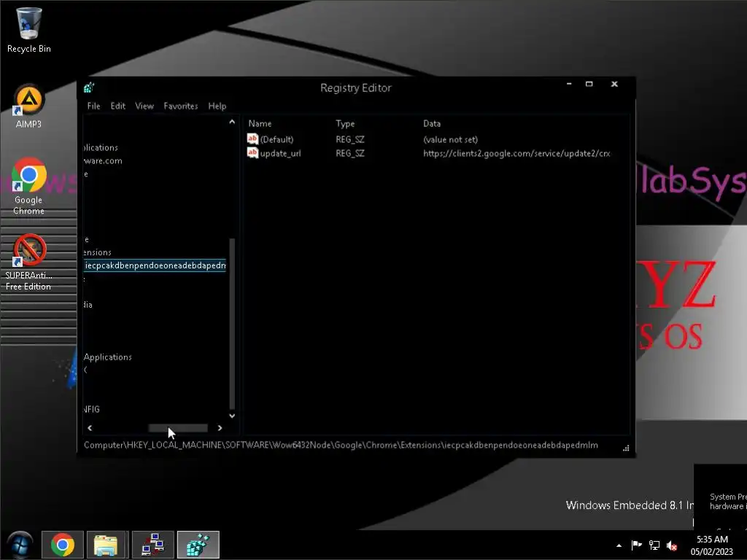Click the clients2.google.com update URL data
The width and height of the screenshot is (747, 560).
pos(516,153)
